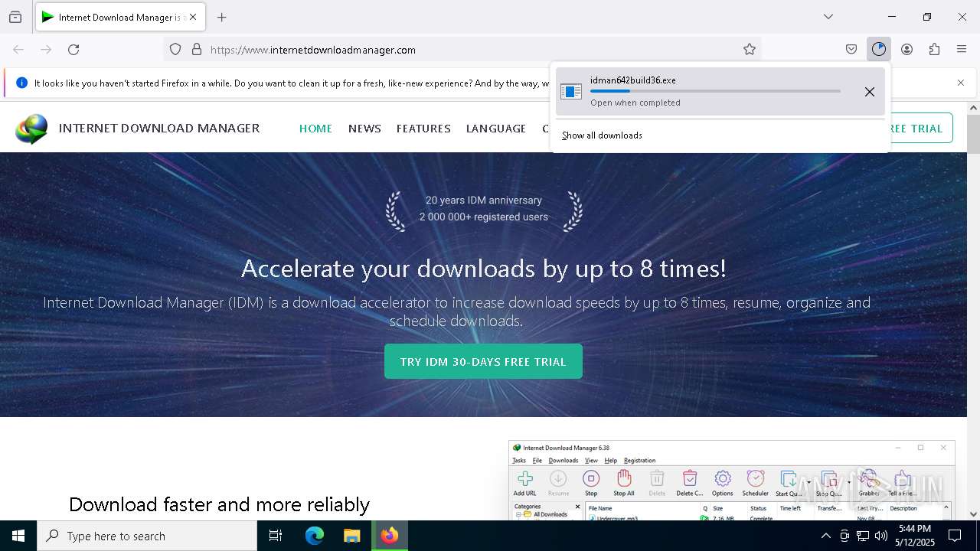Open the LANGUAGE nav item
Viewport: 980px width, 551px height.
496,129
